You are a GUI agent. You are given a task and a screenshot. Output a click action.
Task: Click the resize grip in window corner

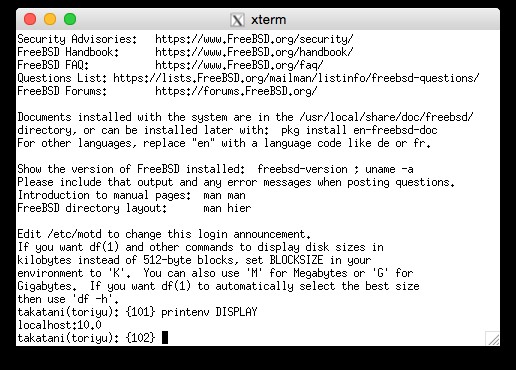[492, 338]
